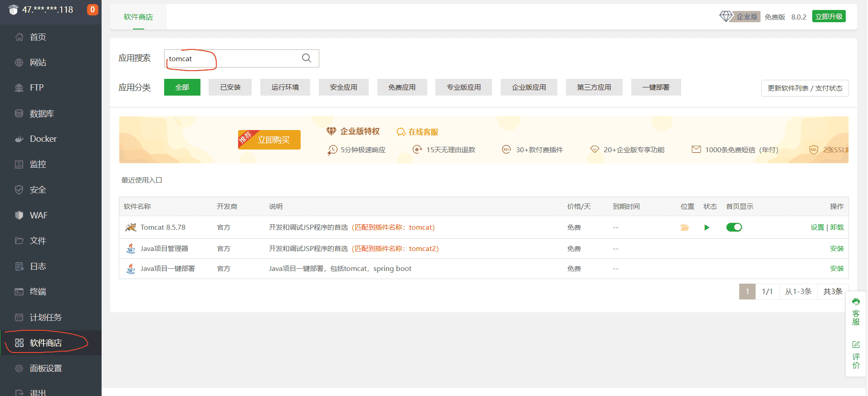The height and width of the screenshot is (396, 868).
Task: Click 设置 for Tomcat 8.5.78
Action: pyautogui.click(x=818, y=227)
